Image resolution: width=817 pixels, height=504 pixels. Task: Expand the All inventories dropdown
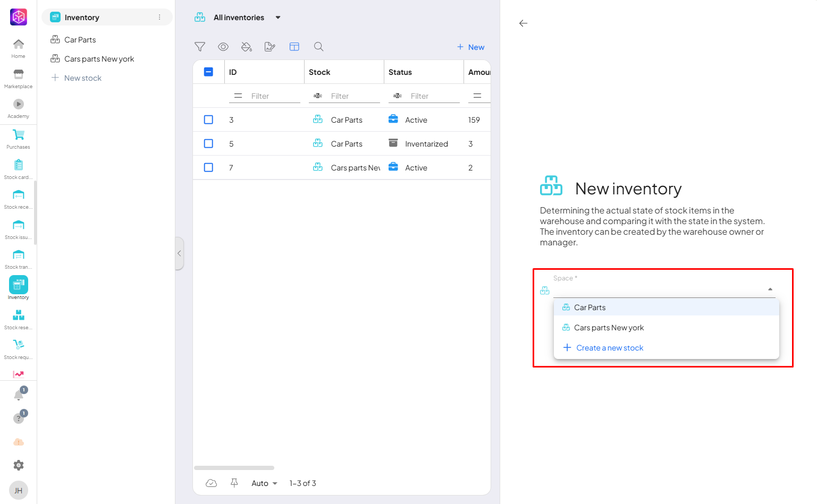click(277, 18)
